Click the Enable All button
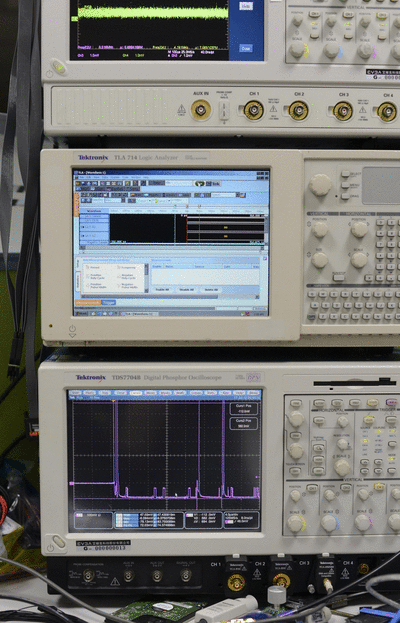 (x=162, y=290)
